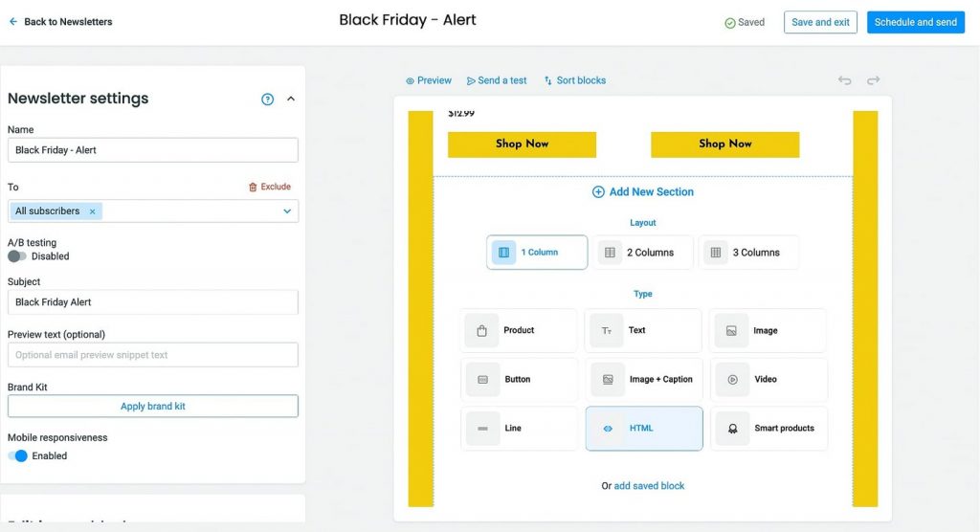
Task: Click the 2 Columns grid icon
Action: pyautogui.click(x=610, y=252)
